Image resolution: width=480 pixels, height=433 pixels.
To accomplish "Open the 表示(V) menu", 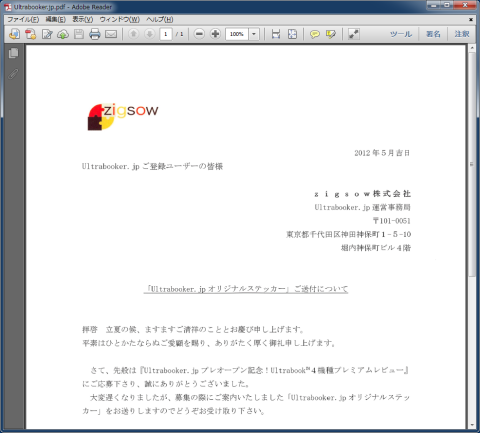I will point(83,19).
